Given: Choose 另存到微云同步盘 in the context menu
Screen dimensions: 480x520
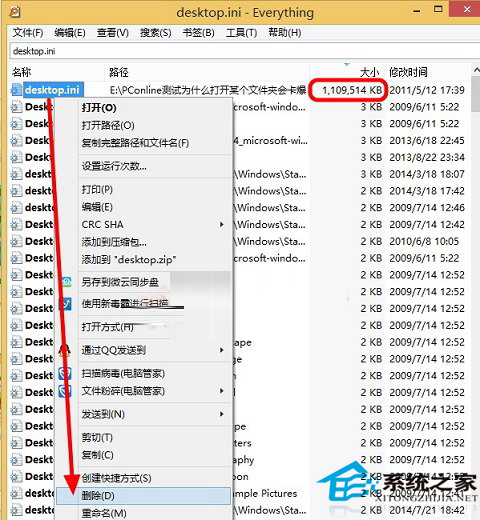Looking at the screenshot, I should point(120,282).
